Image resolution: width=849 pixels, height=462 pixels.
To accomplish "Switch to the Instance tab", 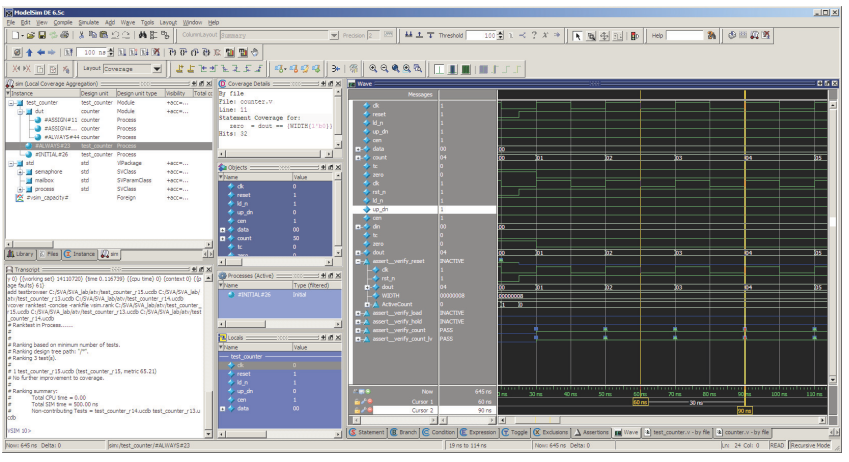I will (80, 254).
